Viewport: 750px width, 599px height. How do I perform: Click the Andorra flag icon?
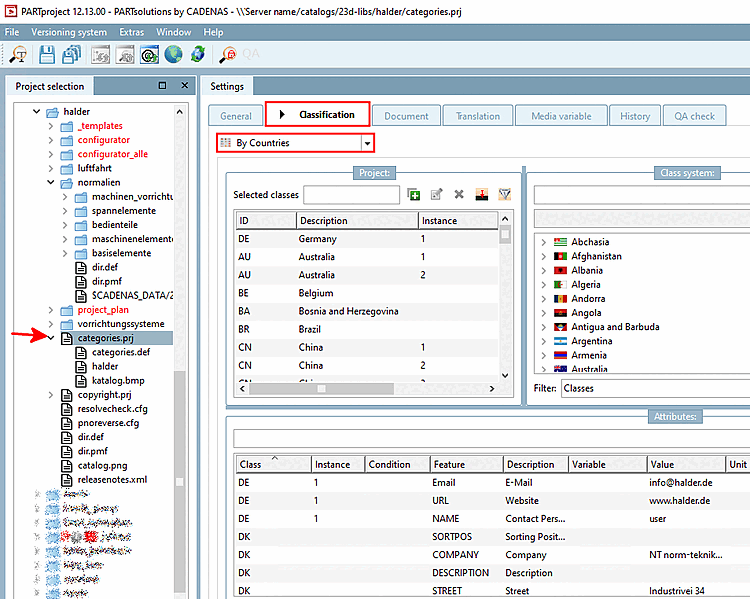560,299
